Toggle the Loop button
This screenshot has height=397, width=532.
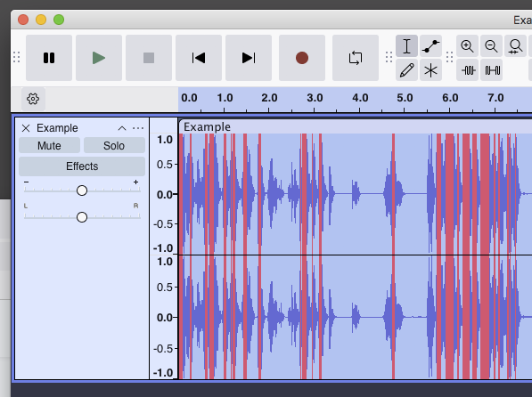[x=356, y=58]
